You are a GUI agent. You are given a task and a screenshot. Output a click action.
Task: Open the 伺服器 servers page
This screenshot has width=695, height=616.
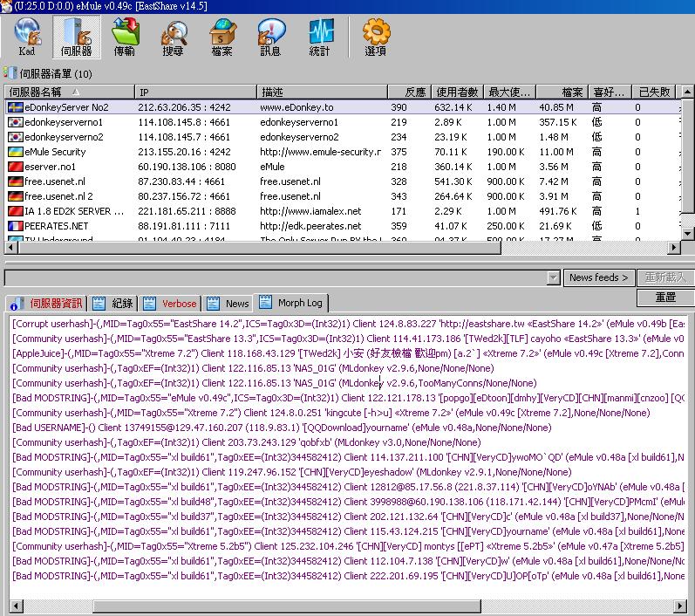[76, 38]
